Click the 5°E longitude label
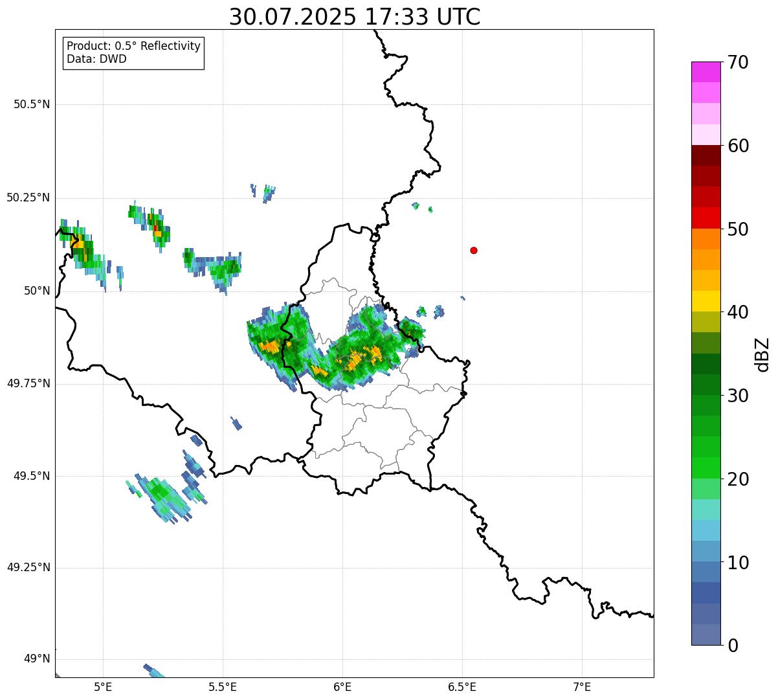Image resolution: width=778 pixels, height=700 pixels. tap(103, 687)
